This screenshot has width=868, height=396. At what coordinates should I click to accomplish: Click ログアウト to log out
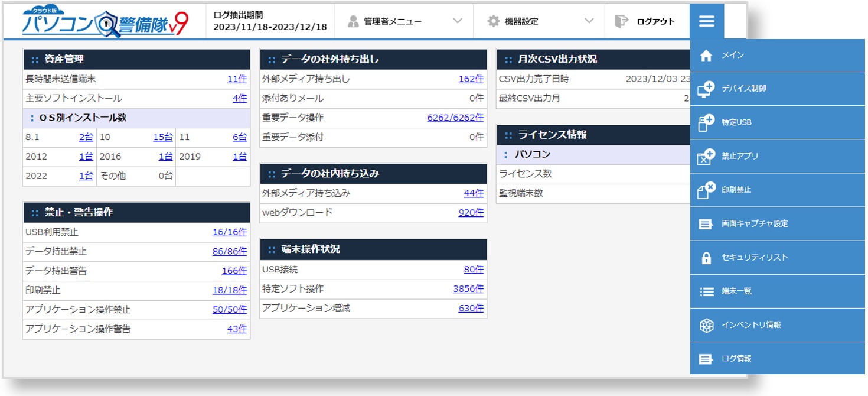[645, 20]
